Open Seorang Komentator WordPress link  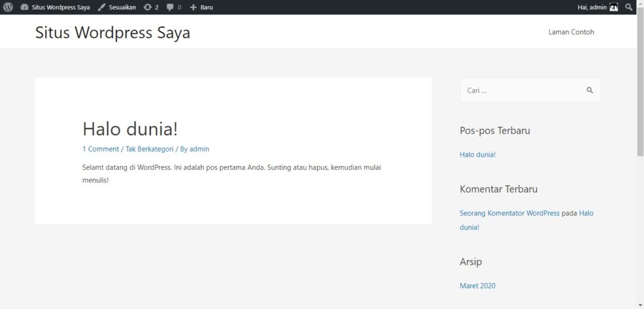pyautogui.click(x=509, y=213)
